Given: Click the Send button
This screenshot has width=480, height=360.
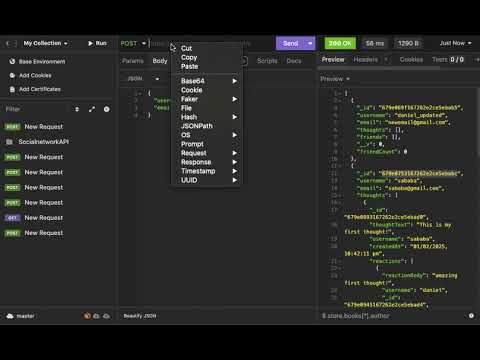Looking at the screenshot, I should (x=291, y=43).
